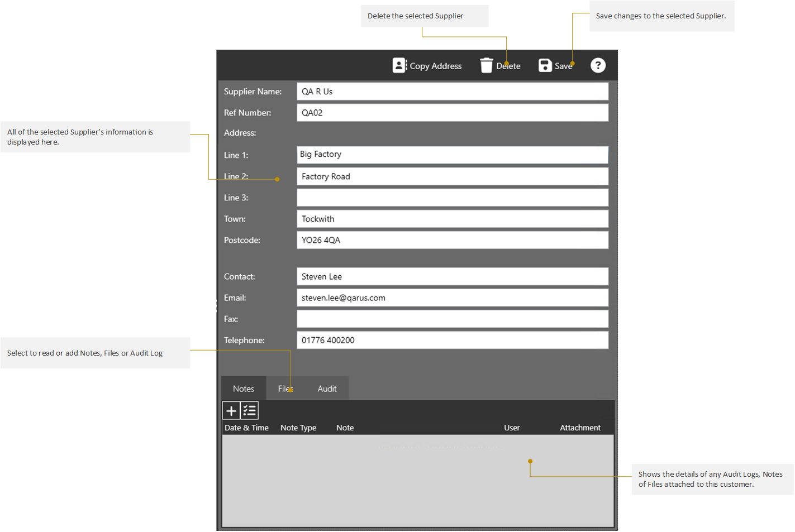Click the Telephone field showing 01776 400200

click(x=453, y=340)
